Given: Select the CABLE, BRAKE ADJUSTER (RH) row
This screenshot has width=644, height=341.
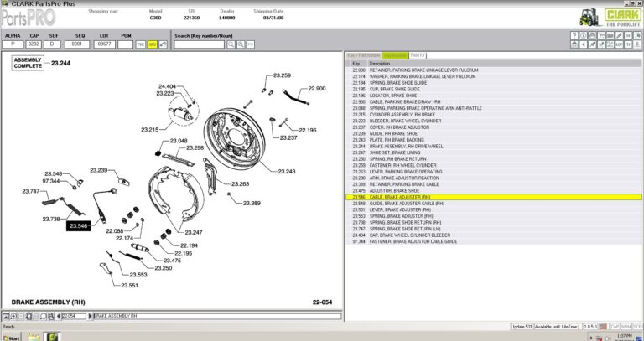Looking at the screenshot, I should click(493, 198).
